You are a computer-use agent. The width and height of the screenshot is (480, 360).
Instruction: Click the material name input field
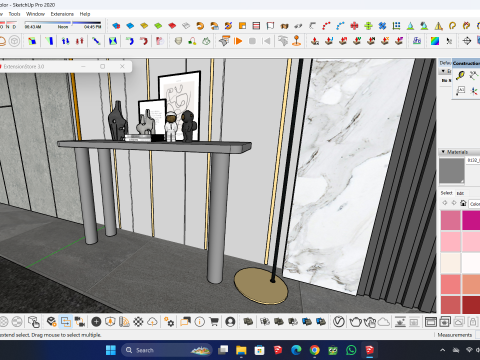[473, 160]
